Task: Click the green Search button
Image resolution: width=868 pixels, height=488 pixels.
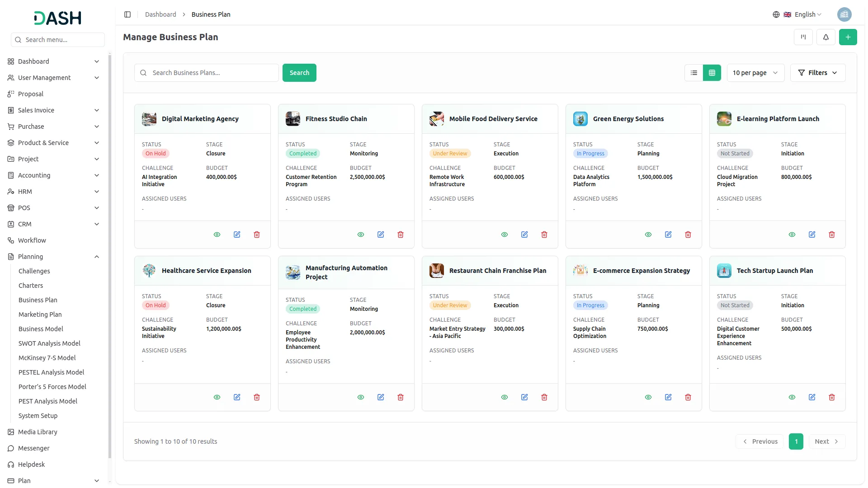Action: click(299, 73)
